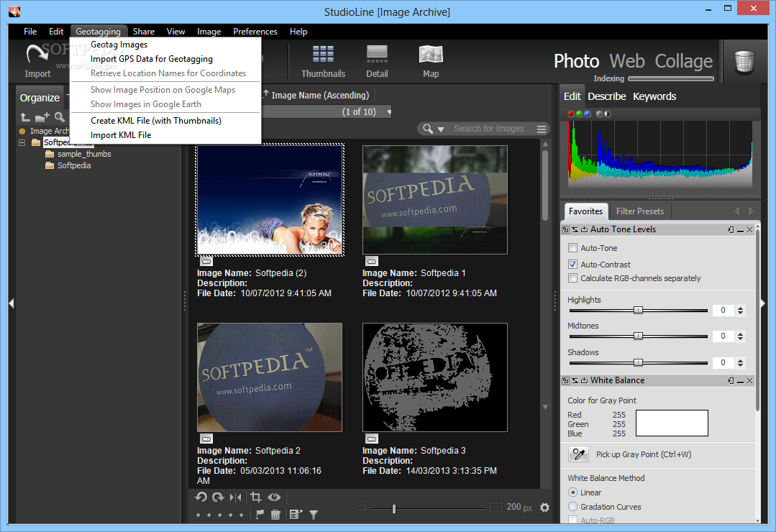This screenshot has height=532, width=776.
Task: Click the new folder icon in Organize
Action: pyautogui.click(x=42, y=116)
